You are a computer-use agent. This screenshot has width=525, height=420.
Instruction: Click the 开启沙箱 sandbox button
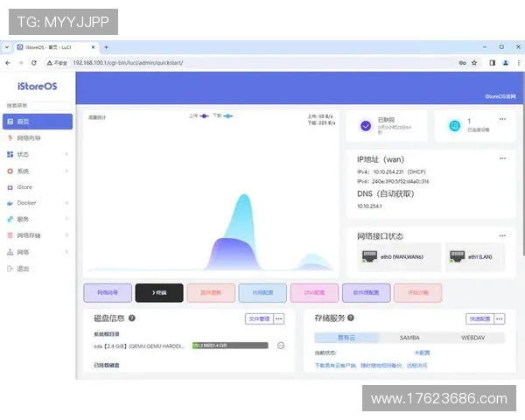418,293
